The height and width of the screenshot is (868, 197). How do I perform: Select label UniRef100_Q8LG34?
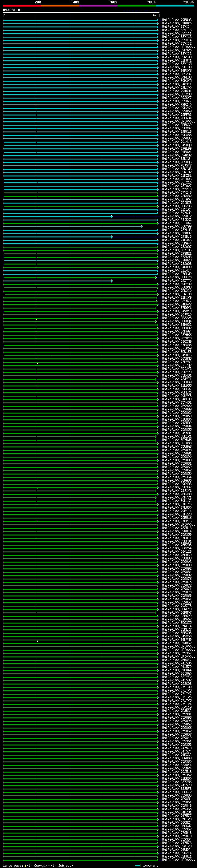(x=177, y=118)
